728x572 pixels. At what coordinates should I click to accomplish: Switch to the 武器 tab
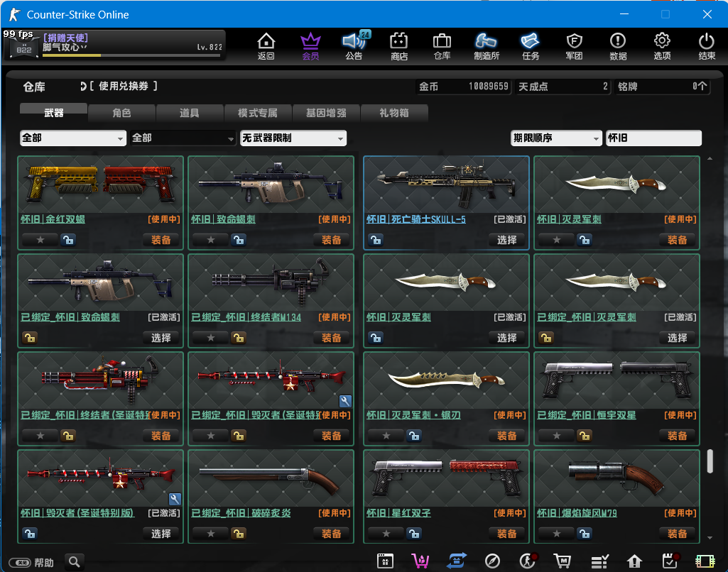53,113
